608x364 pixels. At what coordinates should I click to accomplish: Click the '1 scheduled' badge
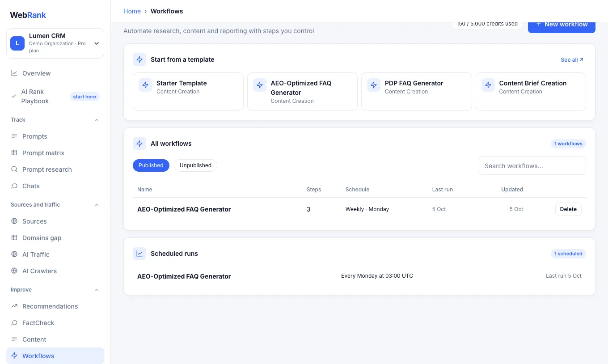568,254
